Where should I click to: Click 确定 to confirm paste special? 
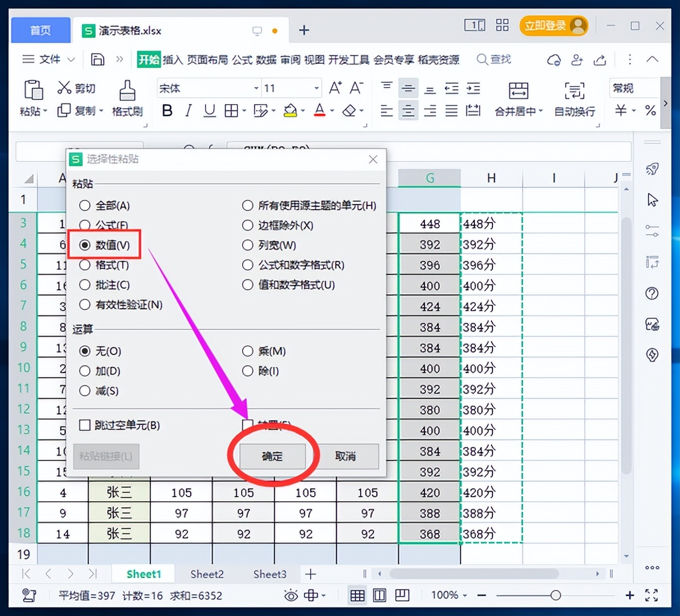tap(273, 456)
